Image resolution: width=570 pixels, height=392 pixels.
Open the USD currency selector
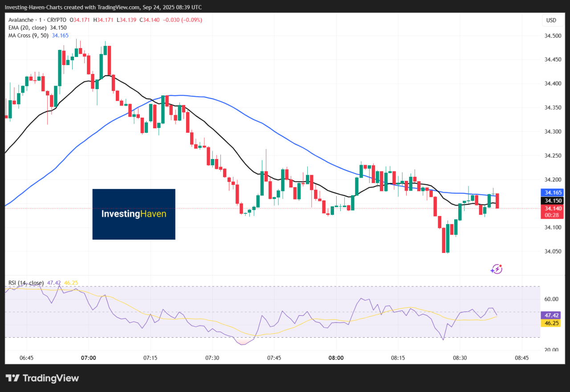551,20
